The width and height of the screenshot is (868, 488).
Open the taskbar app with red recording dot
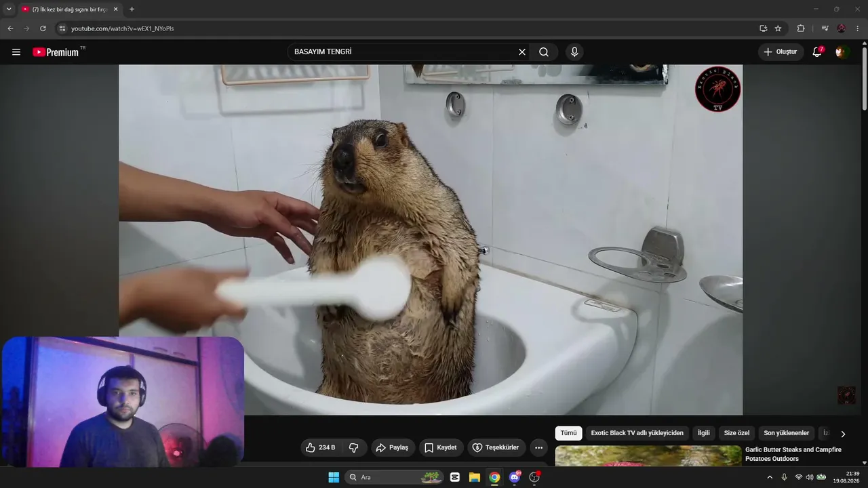pyautogui.click(x=534, y=477)
